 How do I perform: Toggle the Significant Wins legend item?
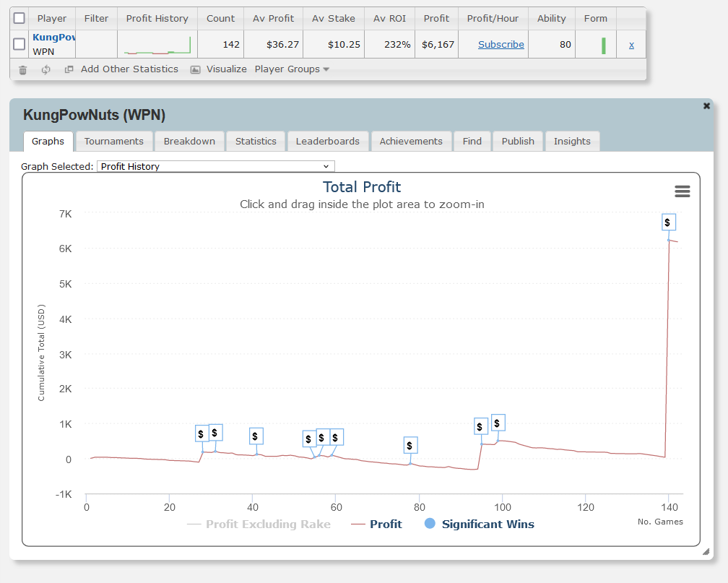pos(479,524)
